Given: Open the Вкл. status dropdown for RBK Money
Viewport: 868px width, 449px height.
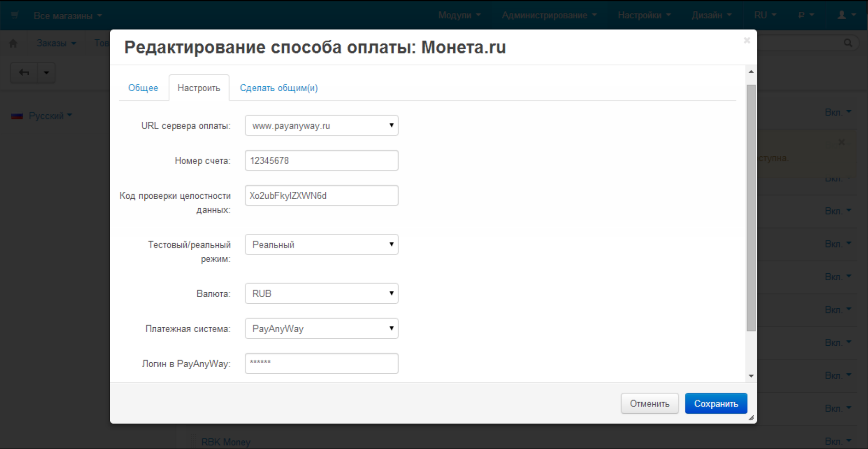Looking at the screenshot, I should pos(838,441).
